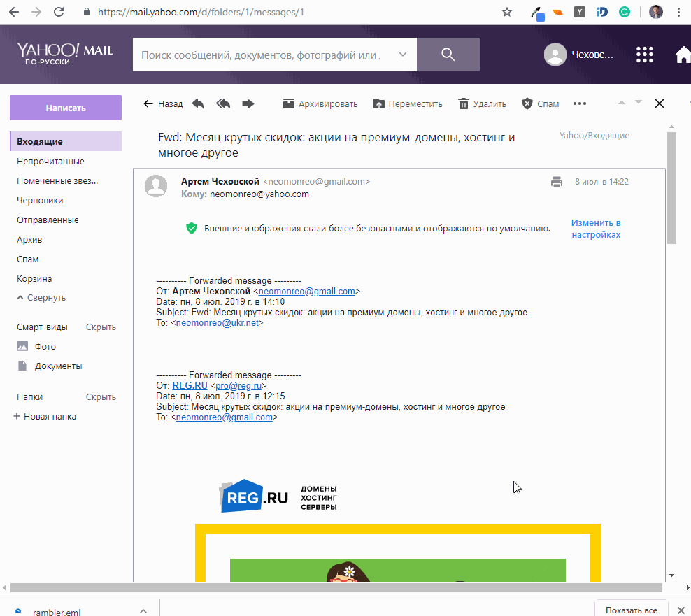The width and height of the screenshot is (691, 616).
Task: Click the Yahoo Mail logo
Action: [65, 53]
